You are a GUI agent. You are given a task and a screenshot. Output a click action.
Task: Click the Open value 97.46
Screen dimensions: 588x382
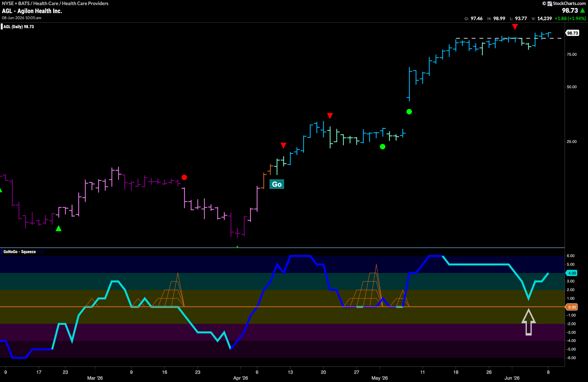coord(476,19)
